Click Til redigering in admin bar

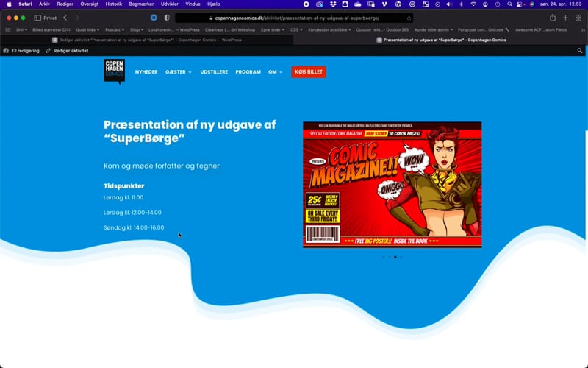21,50
